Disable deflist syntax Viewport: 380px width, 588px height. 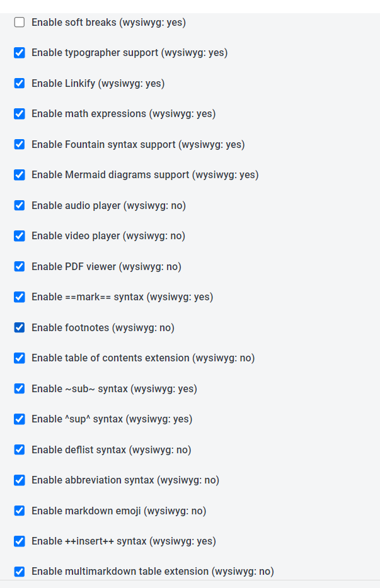tap(20, 449)
